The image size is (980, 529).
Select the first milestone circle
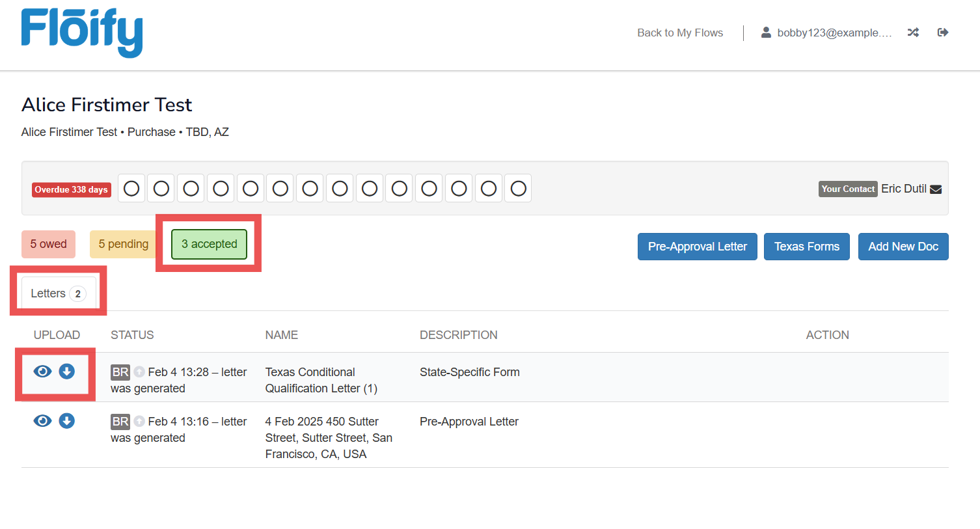(131, 189)
